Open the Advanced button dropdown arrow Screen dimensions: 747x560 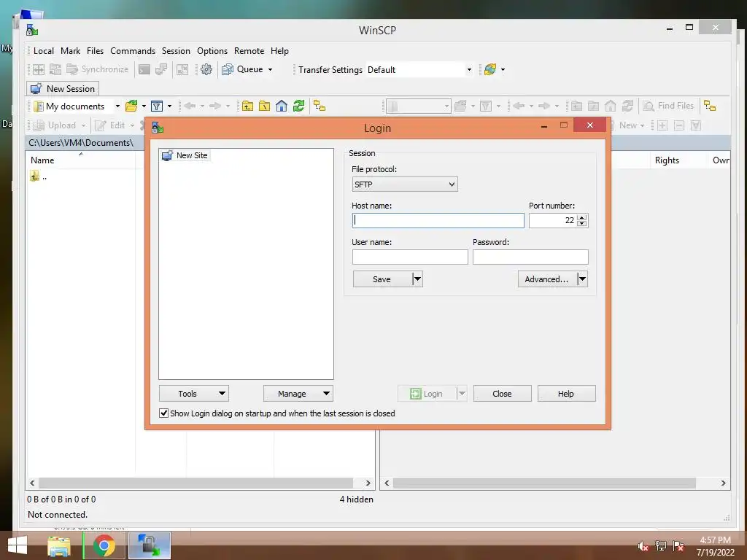[x=582, y=279]
